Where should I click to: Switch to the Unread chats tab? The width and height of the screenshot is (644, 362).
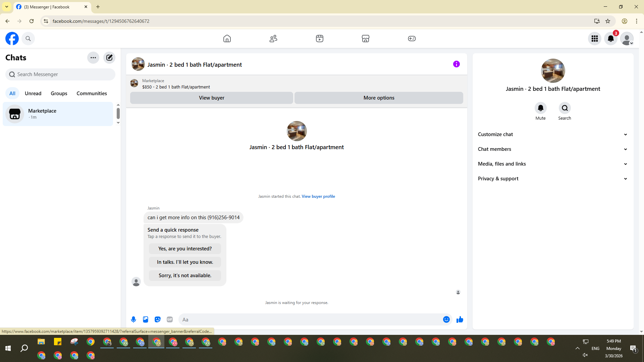pyautogui.click(x=33, y=94)
